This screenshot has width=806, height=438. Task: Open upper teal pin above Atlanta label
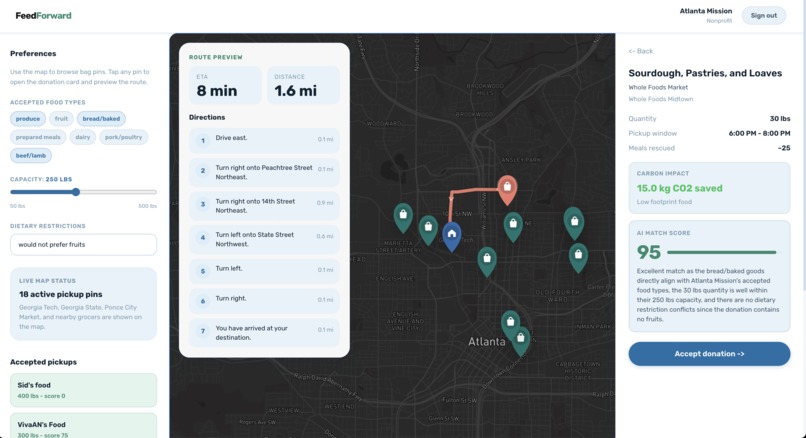510,324
